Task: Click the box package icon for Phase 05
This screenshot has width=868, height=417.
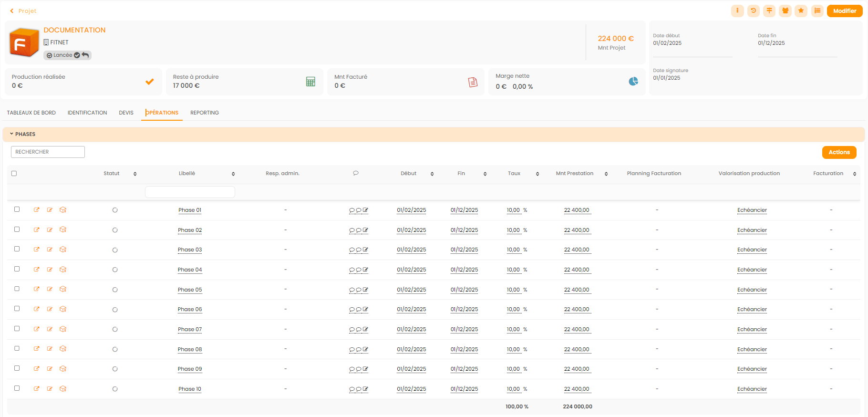Action: pos(63,290)
